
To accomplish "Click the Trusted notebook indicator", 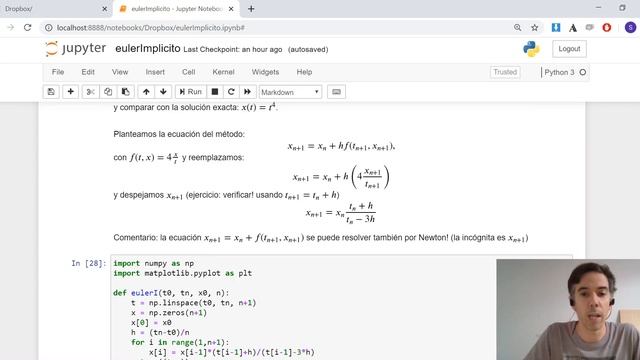I will tap(505, 72).
